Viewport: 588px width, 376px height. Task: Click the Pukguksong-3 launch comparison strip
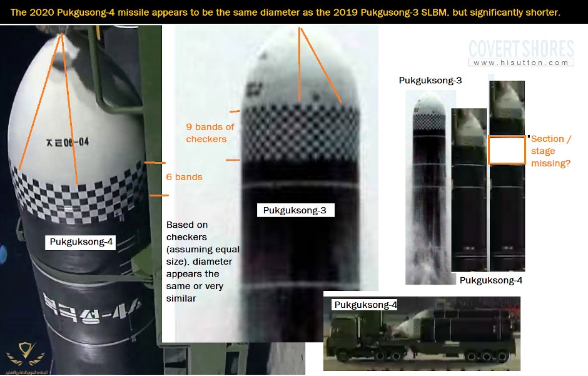click(430, 188)
